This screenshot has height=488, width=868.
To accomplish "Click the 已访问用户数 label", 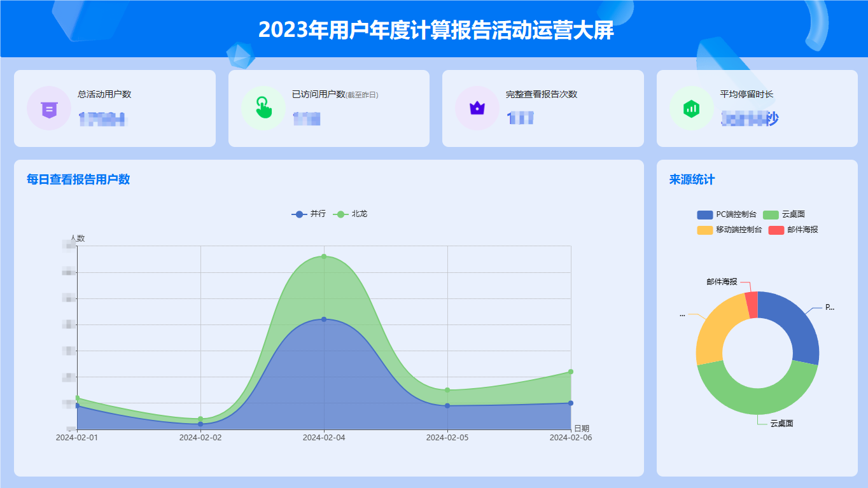I will [318, 94].
